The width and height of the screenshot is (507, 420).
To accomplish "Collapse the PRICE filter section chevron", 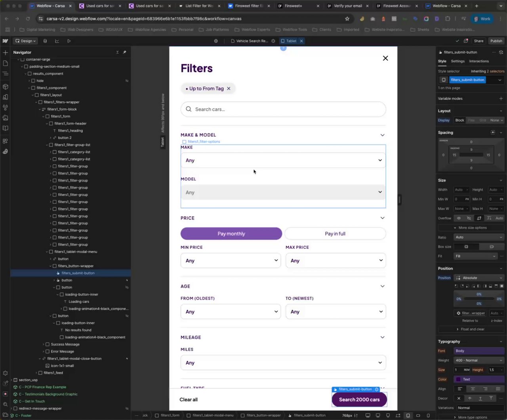I will click(x=382, y=218).
